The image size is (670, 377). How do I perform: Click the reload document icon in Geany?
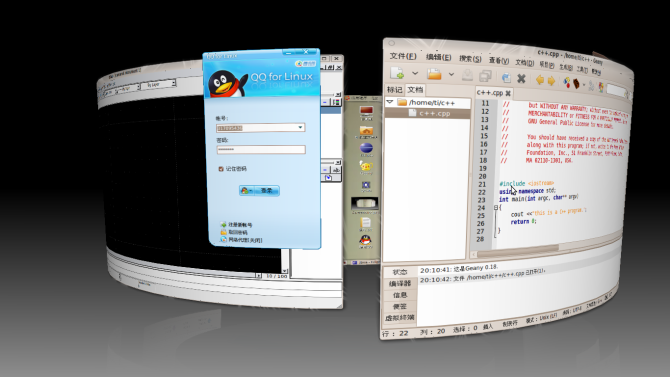tap(506, 77)
